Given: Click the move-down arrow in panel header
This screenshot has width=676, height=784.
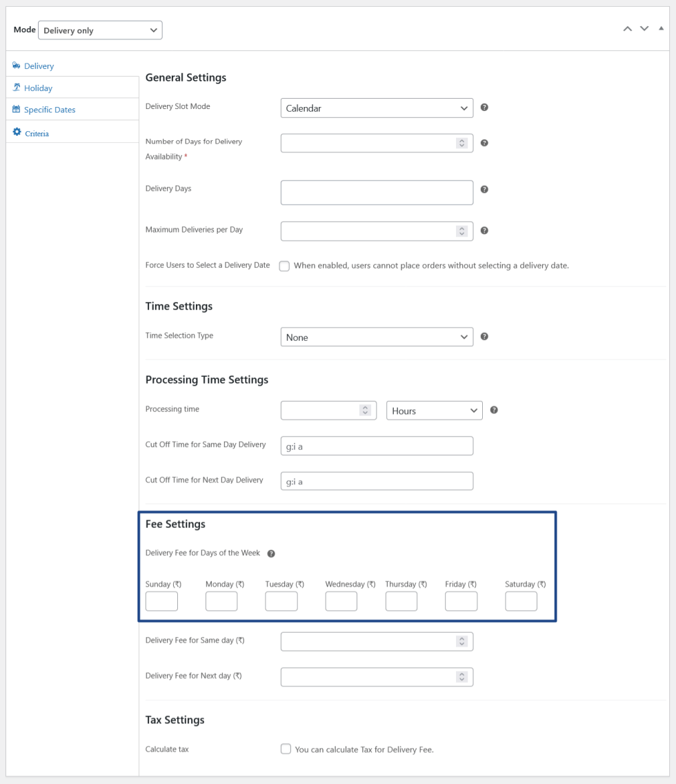Looking at the screenshot, I should click(x=644, y=28).
